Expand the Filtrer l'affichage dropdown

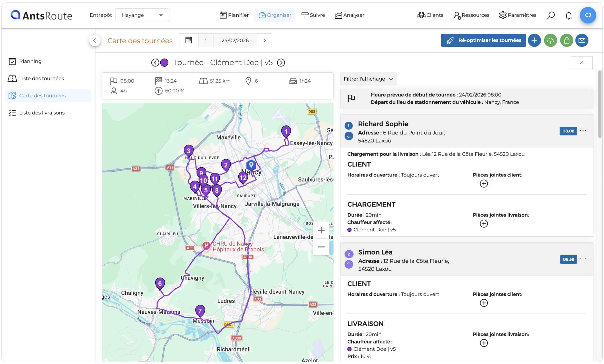[x=368, y=79]
